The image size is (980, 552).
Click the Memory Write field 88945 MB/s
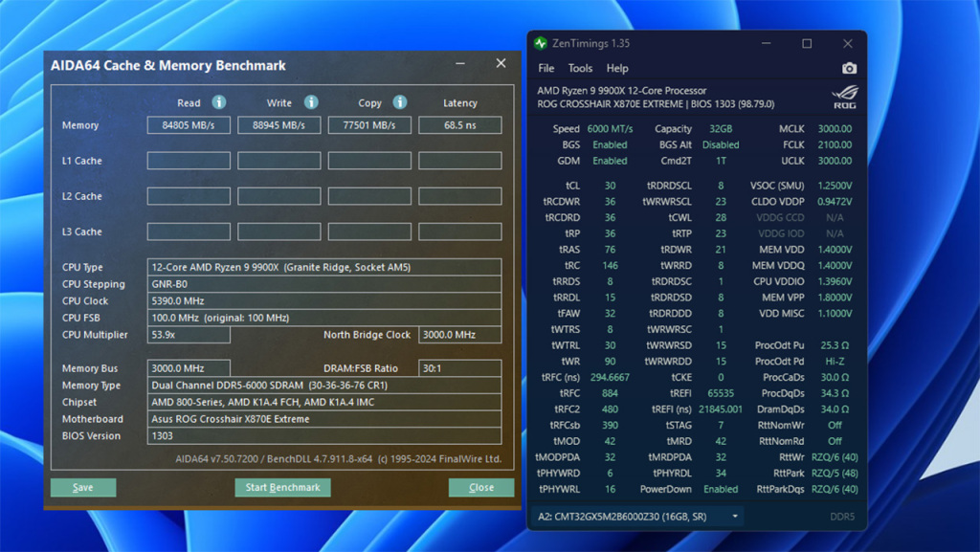point(278,125)
